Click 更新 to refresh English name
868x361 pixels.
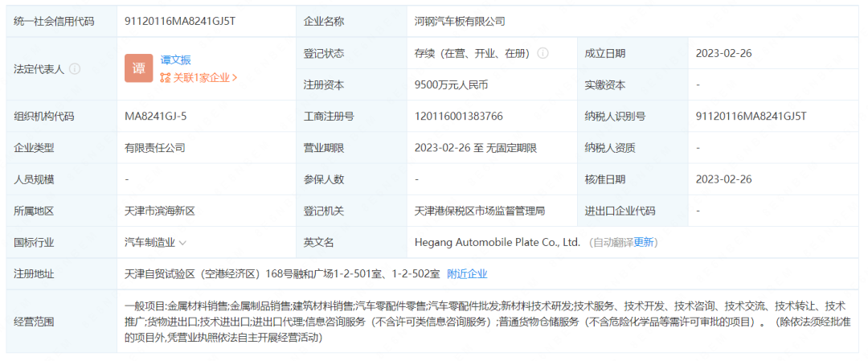644,243
